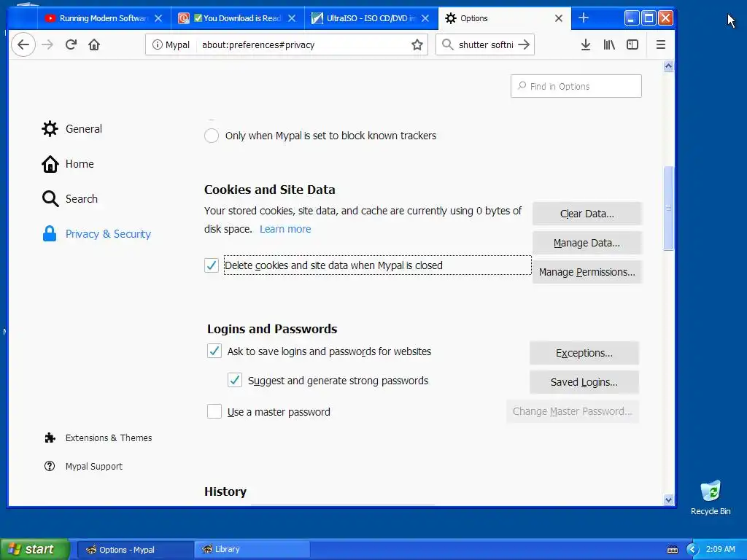Screen dimensions: 747x560
Task: Click the Logins and Passwords heading
Action: [272, 329]
